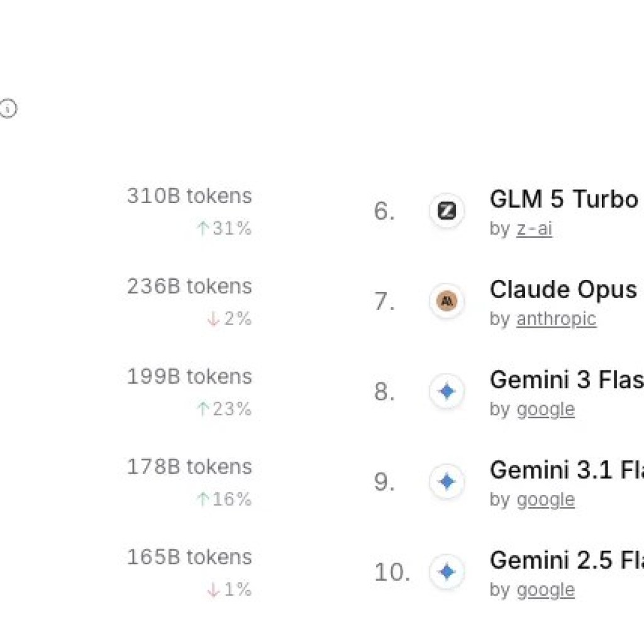The height and width of the screenshot is (644, 644).
Task: Click the 310B tokens usage figure
Action: [189, 196]
